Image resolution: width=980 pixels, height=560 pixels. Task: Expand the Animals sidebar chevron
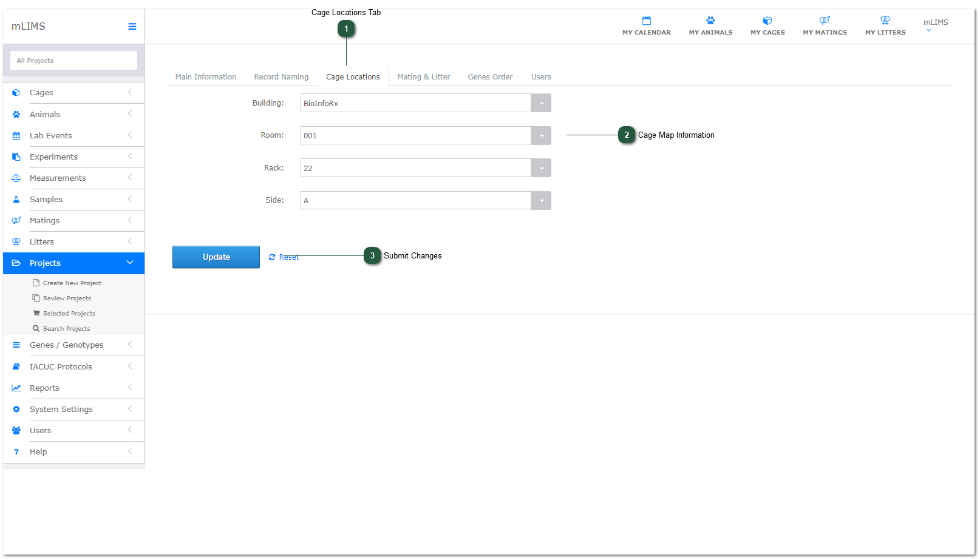(130, 113)
